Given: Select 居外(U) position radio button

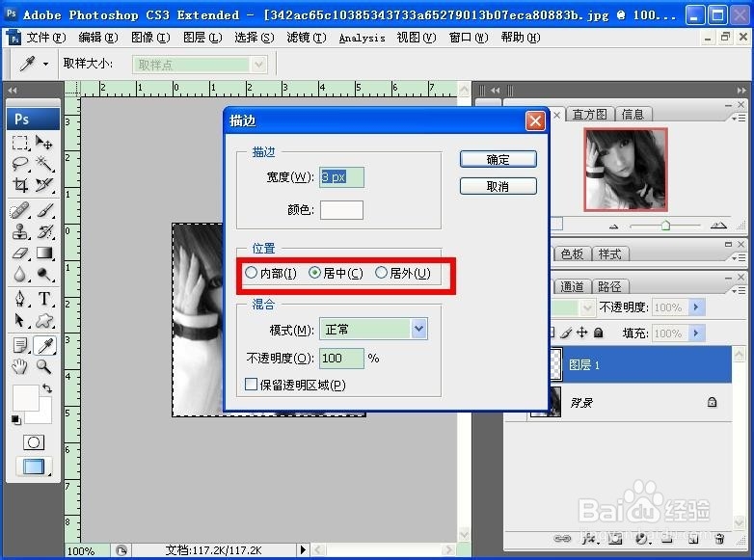Looking at the screenshot, I should point(381,273).
